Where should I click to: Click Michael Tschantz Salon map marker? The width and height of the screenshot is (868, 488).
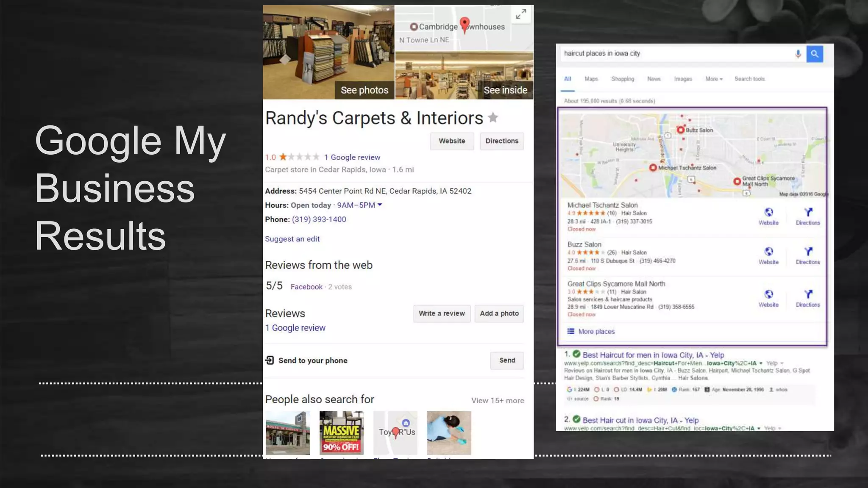(x=653, y=168)
